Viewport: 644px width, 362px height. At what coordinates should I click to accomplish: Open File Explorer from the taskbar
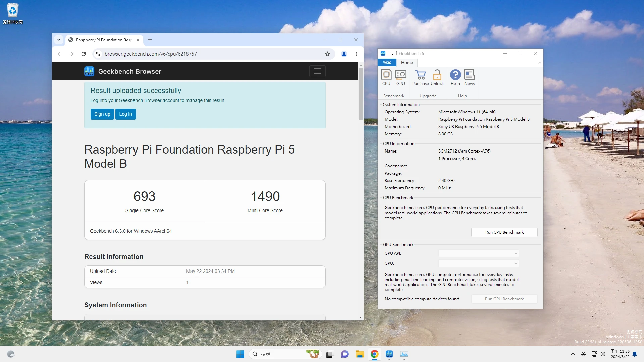click(x=360, y=354)
